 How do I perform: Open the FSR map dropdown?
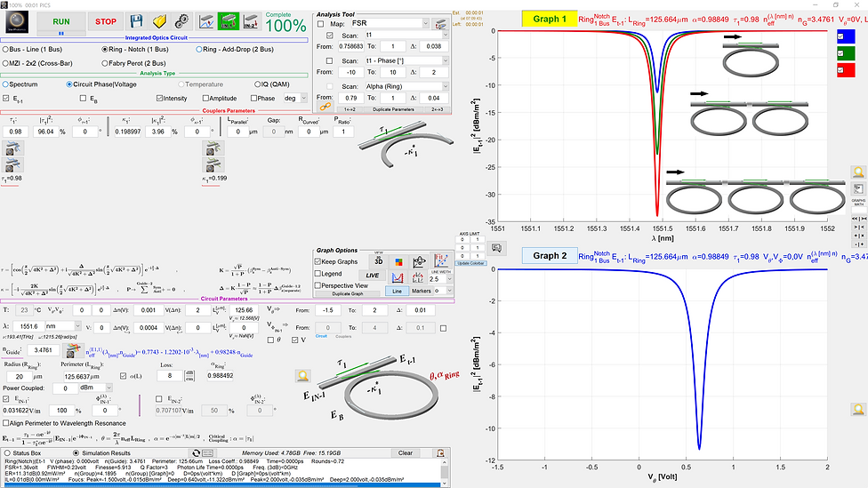click(x=390, y=23)
